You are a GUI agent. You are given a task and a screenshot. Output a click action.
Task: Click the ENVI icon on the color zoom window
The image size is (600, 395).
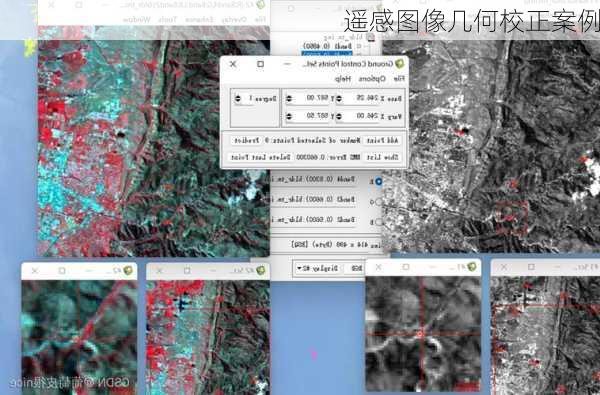(128, 271)
